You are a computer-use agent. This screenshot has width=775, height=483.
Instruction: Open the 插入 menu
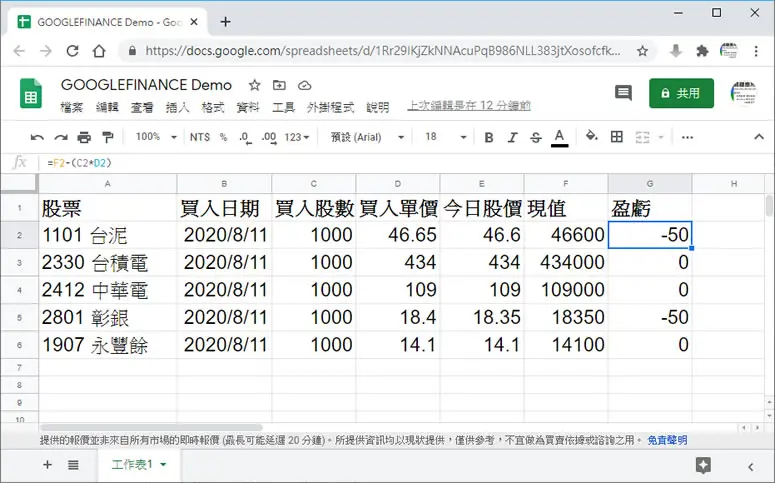point(177,107)
